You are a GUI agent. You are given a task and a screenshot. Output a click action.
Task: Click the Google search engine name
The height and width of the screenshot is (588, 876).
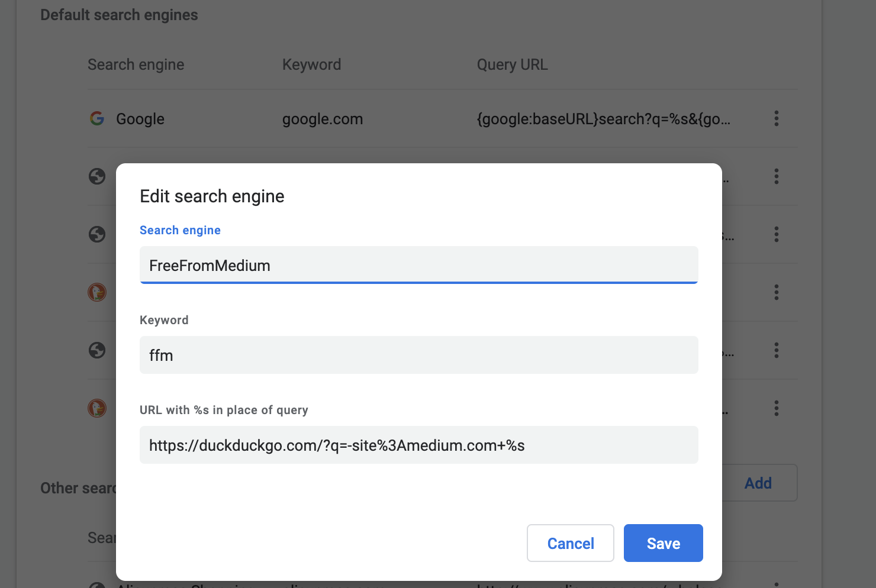pyautogui.click(x=140, y=119)
